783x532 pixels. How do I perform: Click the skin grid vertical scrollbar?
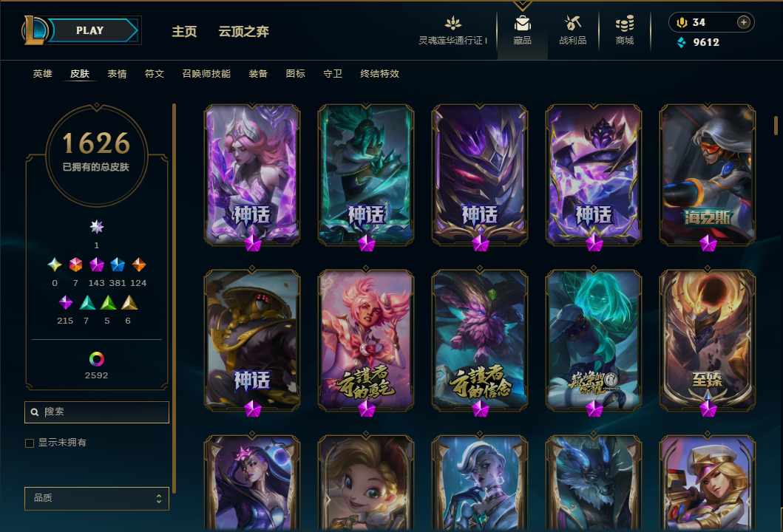[776, 126]
